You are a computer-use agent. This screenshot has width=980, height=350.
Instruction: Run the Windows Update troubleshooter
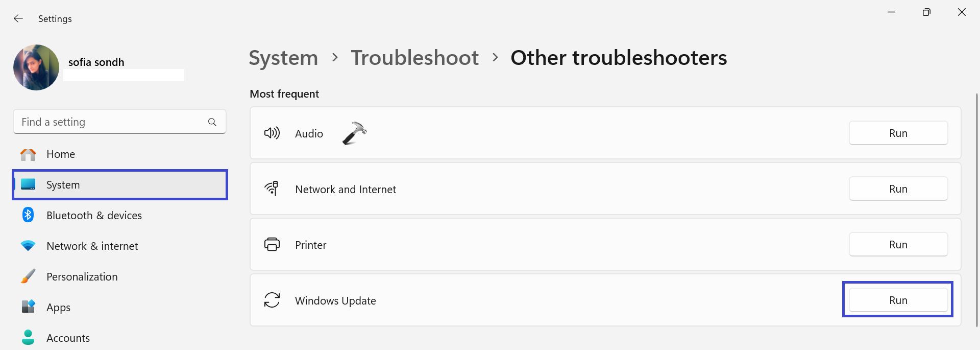click(x=898, y=300)
